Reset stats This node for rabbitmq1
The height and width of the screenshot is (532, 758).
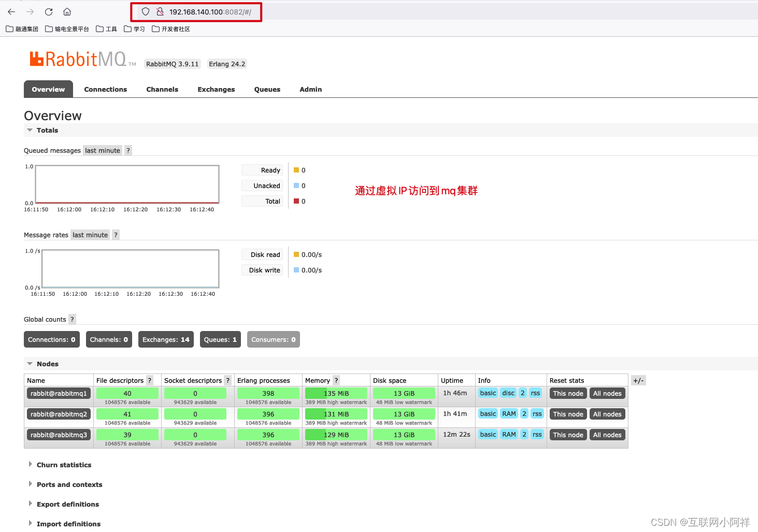[x=568, y=393]
